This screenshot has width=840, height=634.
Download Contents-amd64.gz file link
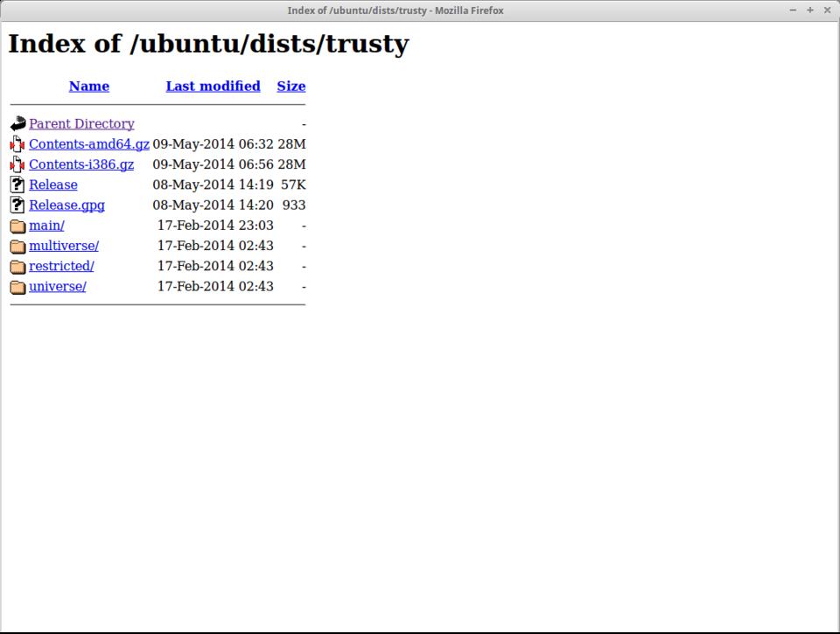tap(89, 144)
